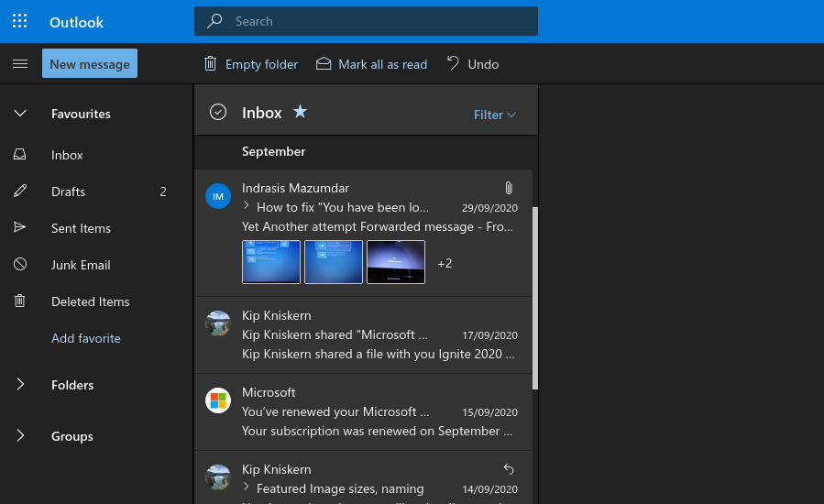Click the Undo button

click(x=472, y=64)
